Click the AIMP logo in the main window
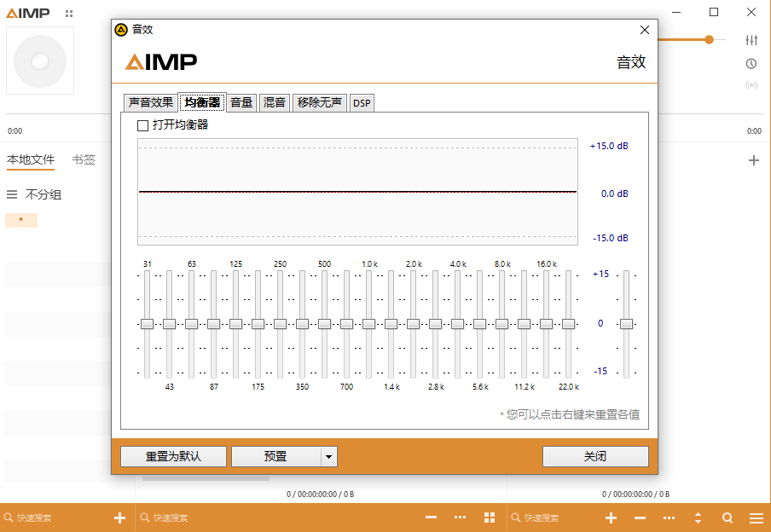This screenshot has height=532, width=771. click(28, 14)
